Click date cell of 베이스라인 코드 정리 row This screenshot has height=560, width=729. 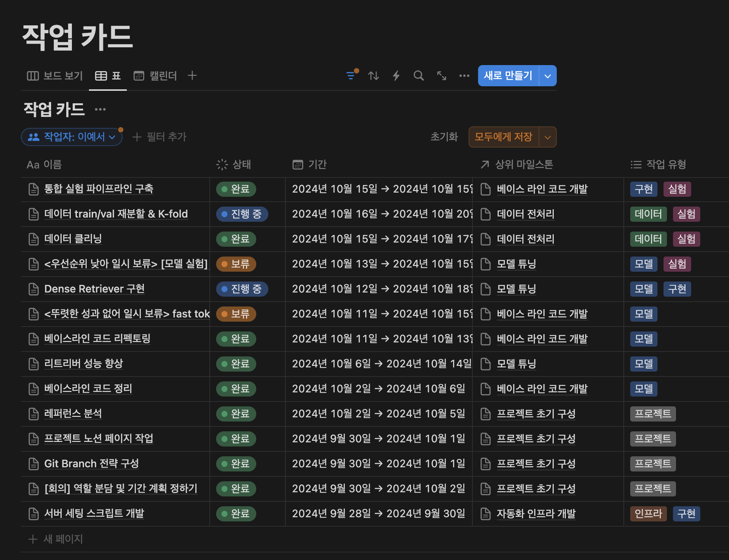[379, 389]
